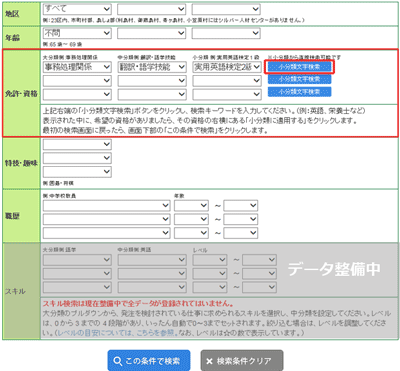This screenshot has width=400, height=371.
Task: Open second-row 年数 minimum dropdown in 職歴
Action: [191, 219]
